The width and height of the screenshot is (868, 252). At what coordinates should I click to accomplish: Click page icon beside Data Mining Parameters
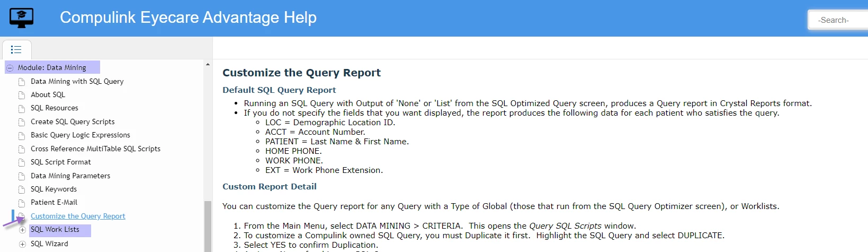22,176
